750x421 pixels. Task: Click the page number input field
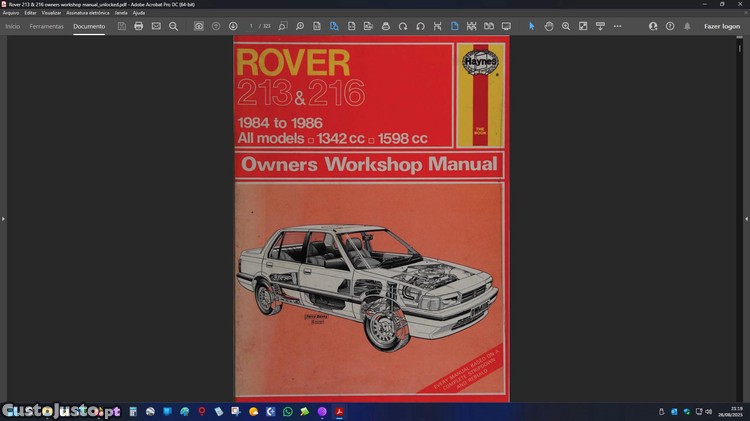pos(252,26)
